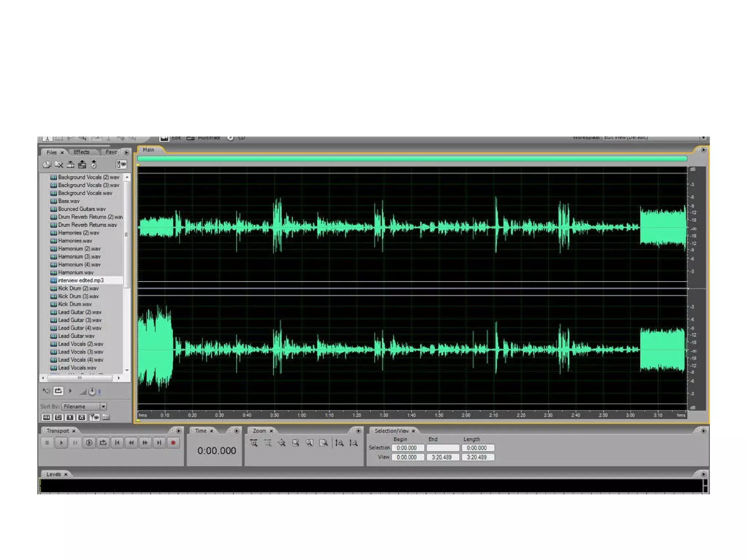747x560 pixels.
Task: Click Go to Beginning transport button
Action: tap(117, 443)
